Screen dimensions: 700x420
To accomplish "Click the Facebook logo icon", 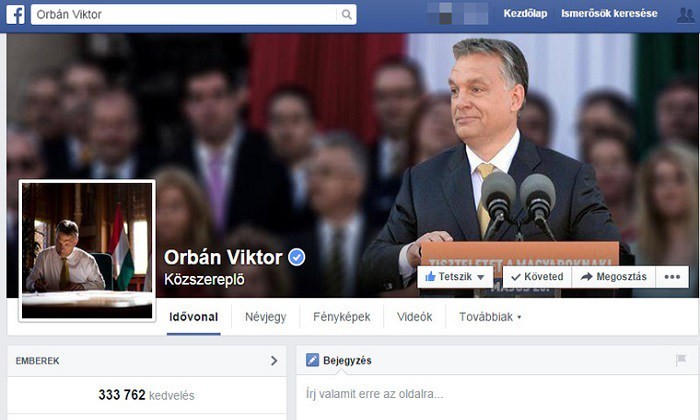I will (x=15, y=14).
